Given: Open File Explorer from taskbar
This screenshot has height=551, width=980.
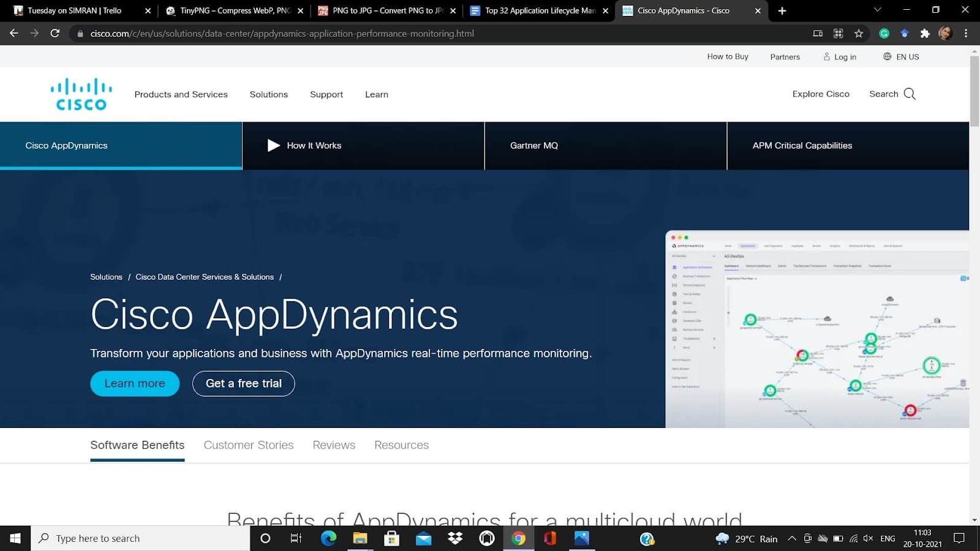Looking at the screenshot, I should click(x=360, y=538).
